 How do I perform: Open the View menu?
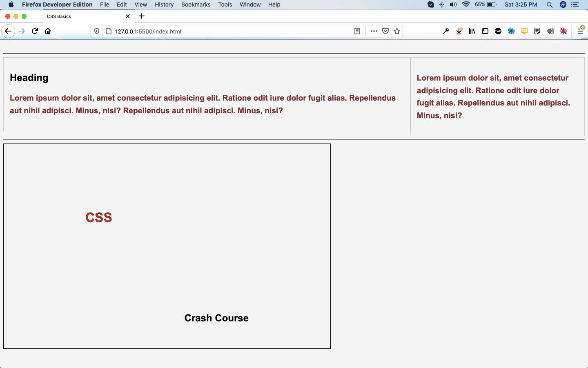click(x=140, y=4)
